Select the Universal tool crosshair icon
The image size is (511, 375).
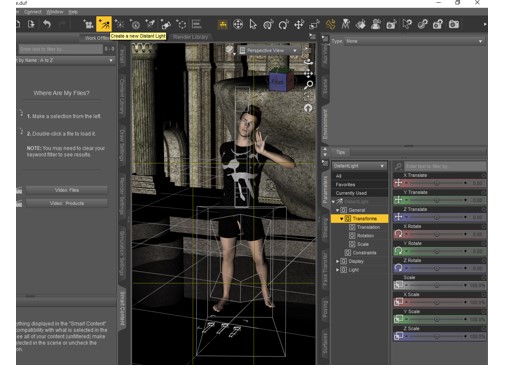pos(238,24)
